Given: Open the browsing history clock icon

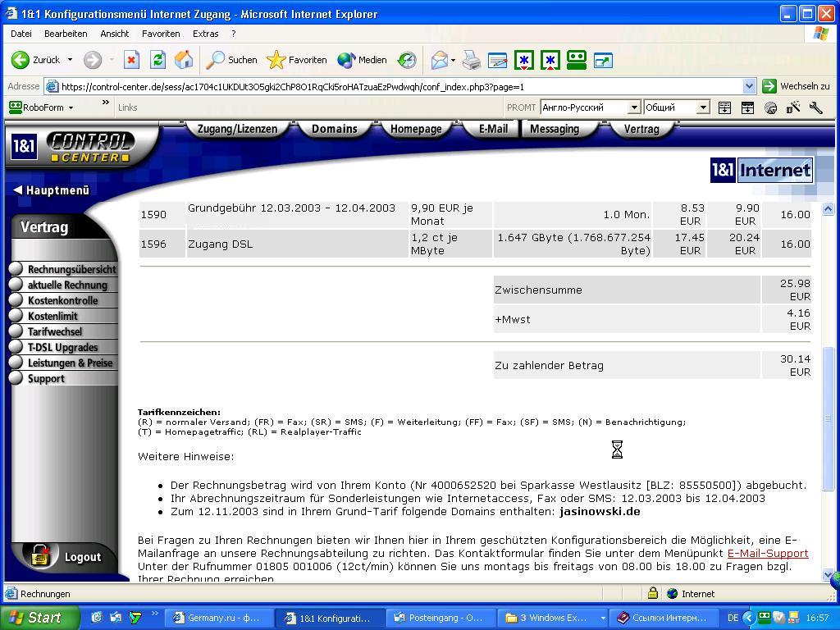Looking at the screenshot, I should coord(407,60).
